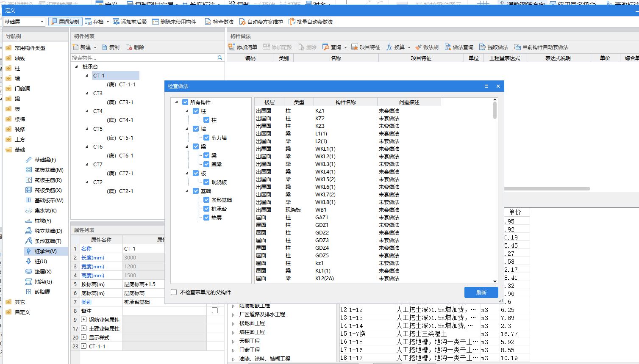Collapse the 基础 node in 检查做法 tree

pyautogui.click(x=187, y=191)
